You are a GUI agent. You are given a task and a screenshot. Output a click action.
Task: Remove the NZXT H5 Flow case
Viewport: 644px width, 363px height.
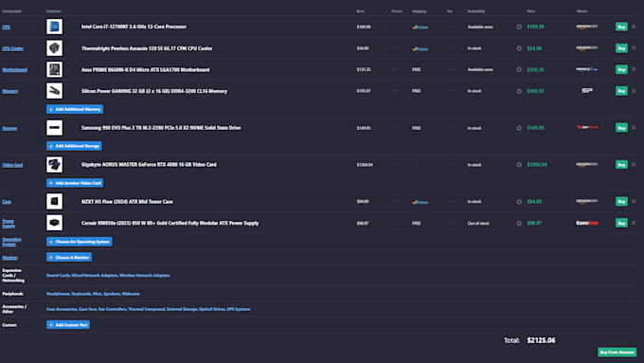pyautogui.click(x=634, y=202)
